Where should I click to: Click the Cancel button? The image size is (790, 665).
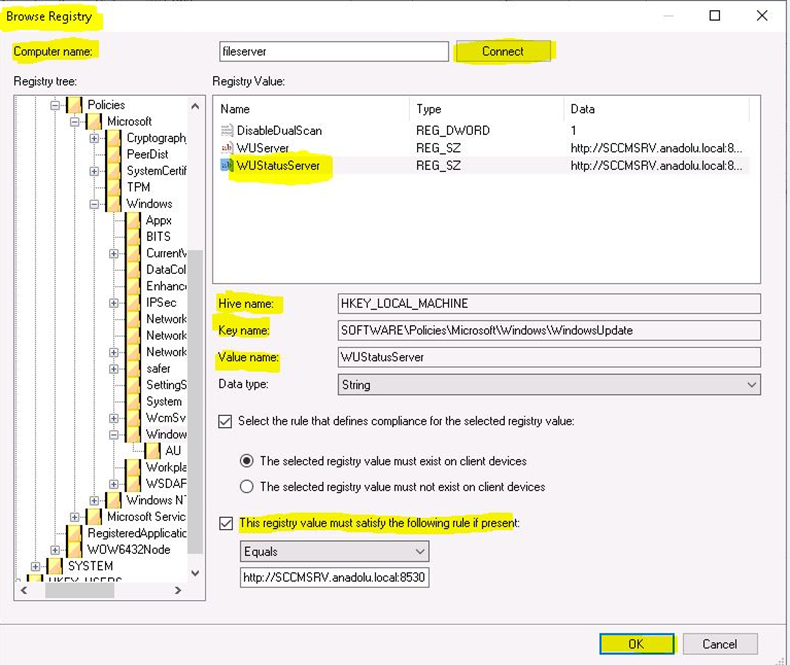[720, 644]
